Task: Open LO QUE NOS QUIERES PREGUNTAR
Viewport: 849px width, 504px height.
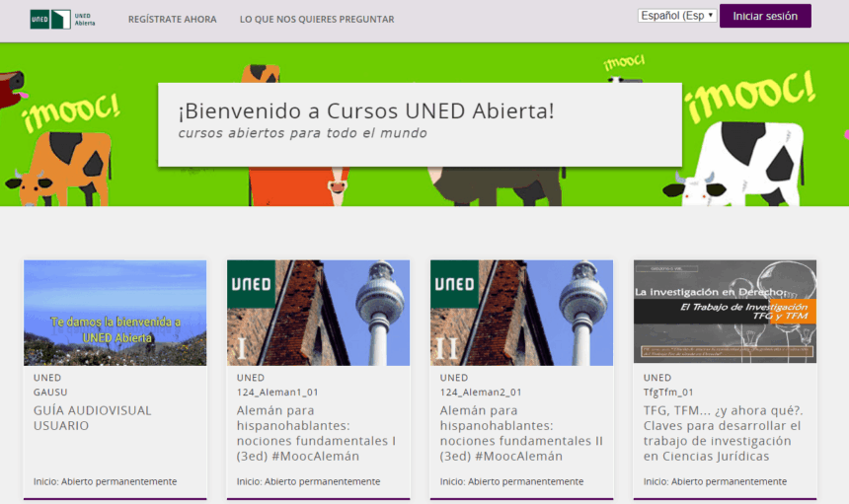Action: click(317, 20)
